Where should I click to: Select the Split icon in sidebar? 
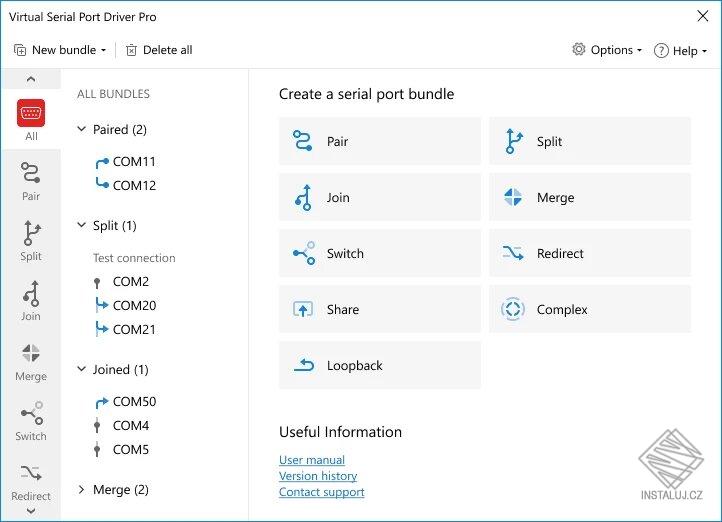point(31,234)
